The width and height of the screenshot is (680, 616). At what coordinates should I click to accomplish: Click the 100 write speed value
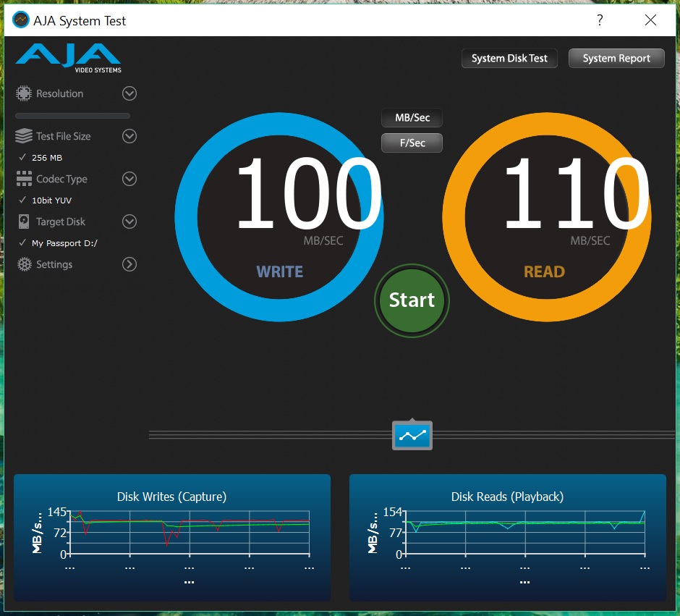308,193
